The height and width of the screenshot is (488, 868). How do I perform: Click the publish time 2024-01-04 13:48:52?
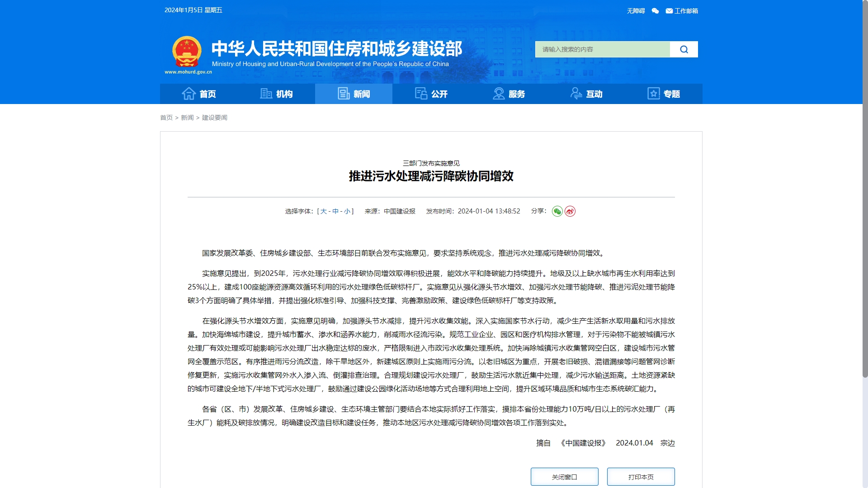[489, 211]
